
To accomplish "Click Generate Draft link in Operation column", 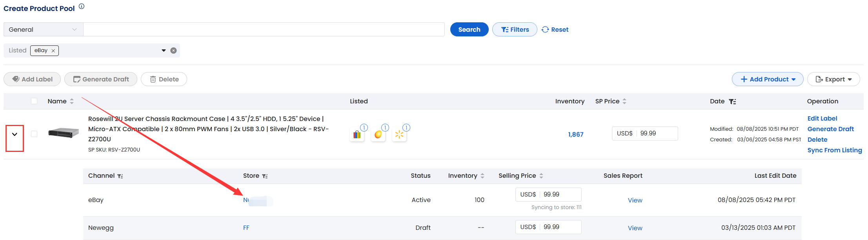I will coord(830,129).
